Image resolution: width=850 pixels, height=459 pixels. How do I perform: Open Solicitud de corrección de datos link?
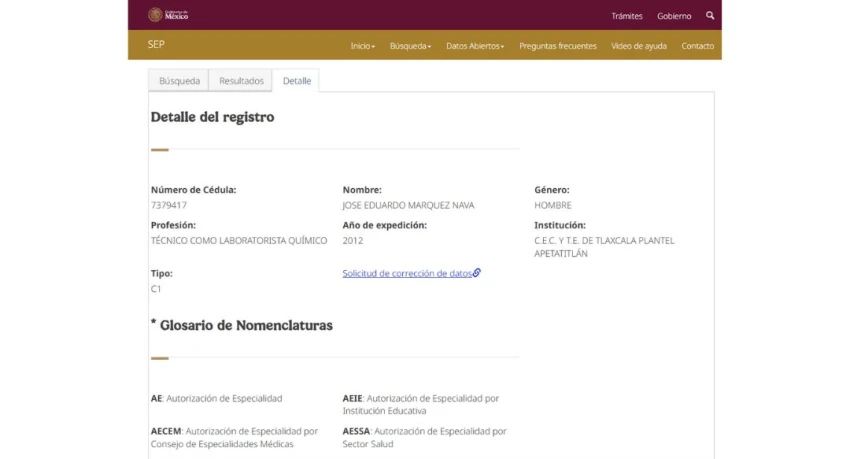click(407, 274)
